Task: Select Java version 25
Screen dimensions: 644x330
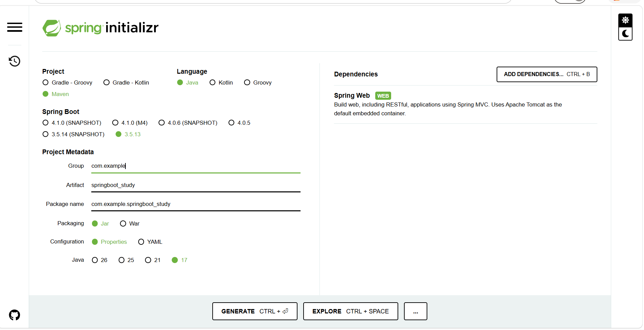Action: coord(126,260)
